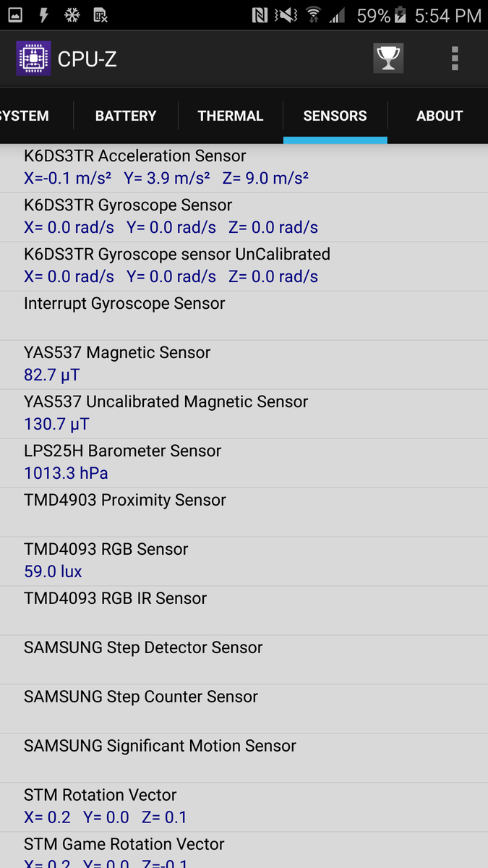Select the K6DS3TR Acceleration Sensor row
This screenshot has height=868, width=488.
[x=244, y=168]
